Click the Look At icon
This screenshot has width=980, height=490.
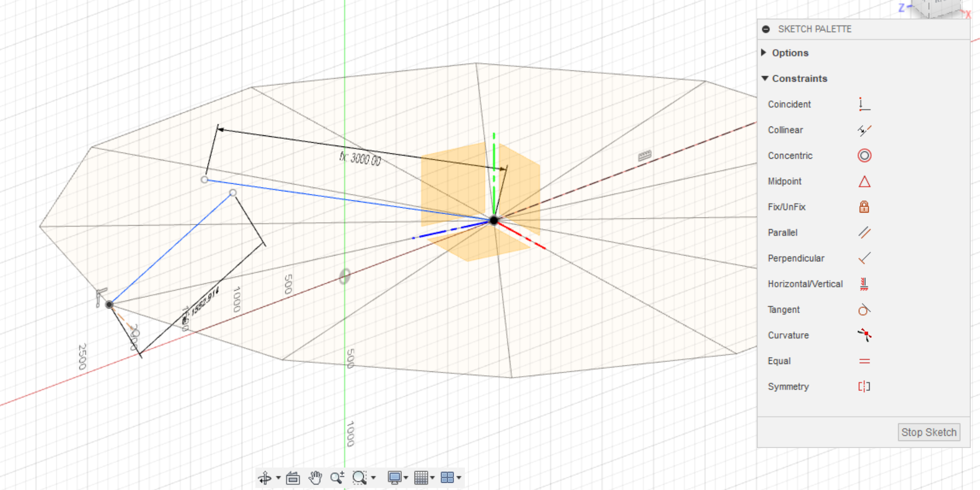pos(292,478)
